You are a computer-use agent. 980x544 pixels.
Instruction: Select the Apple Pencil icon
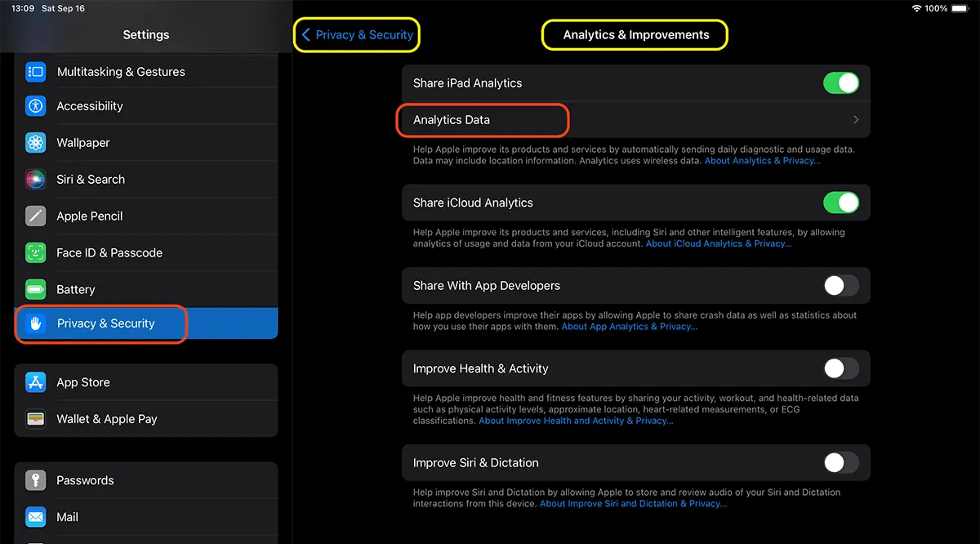point(35,216)
